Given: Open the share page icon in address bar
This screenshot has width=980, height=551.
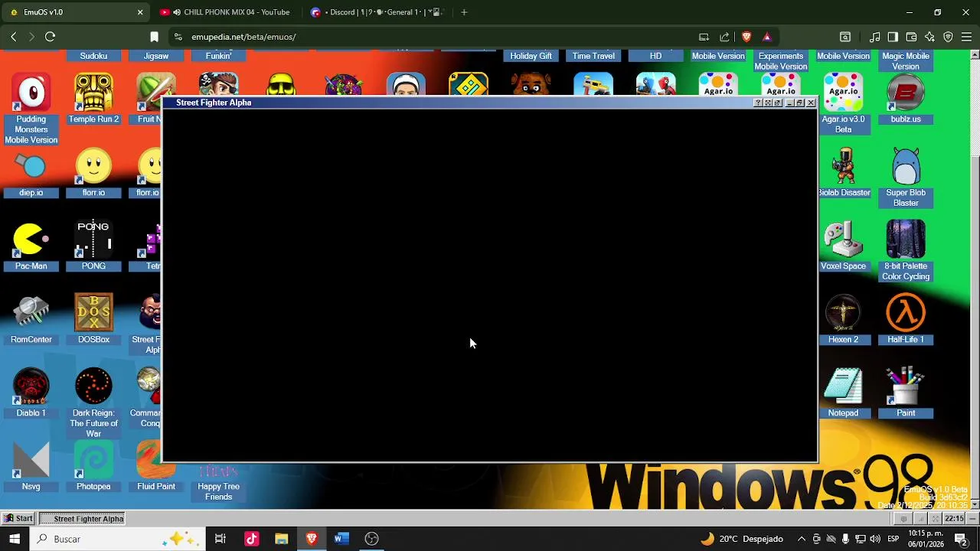Looking at the screenshot, I should 724,37.
